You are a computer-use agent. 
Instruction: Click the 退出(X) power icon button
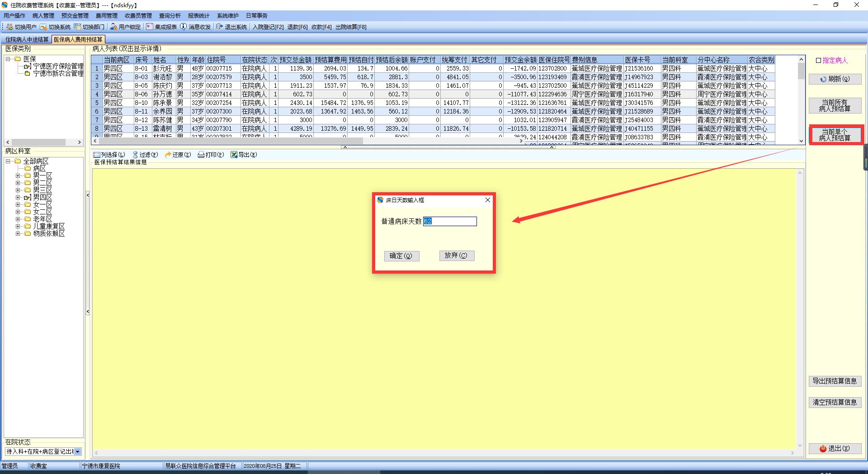[x=835, y=449]
